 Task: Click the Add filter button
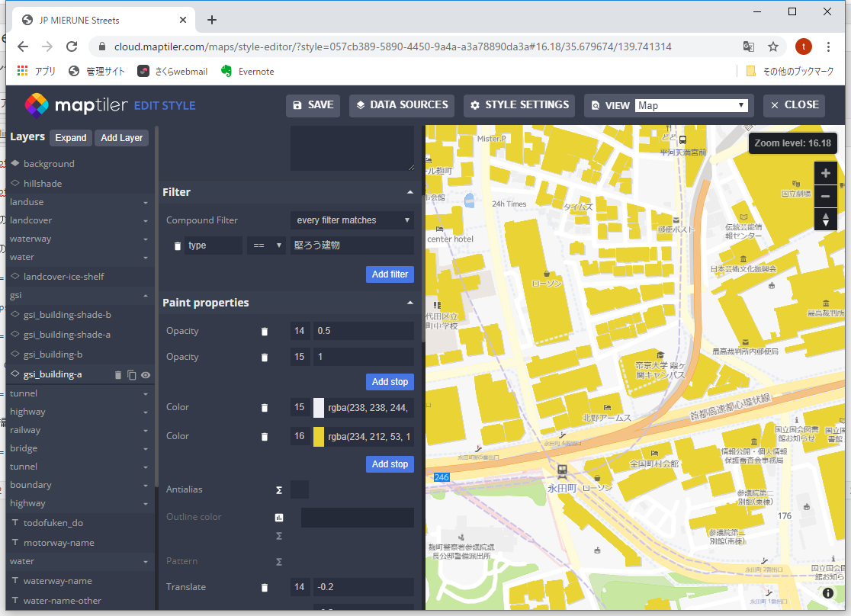(x=390, y=274)
